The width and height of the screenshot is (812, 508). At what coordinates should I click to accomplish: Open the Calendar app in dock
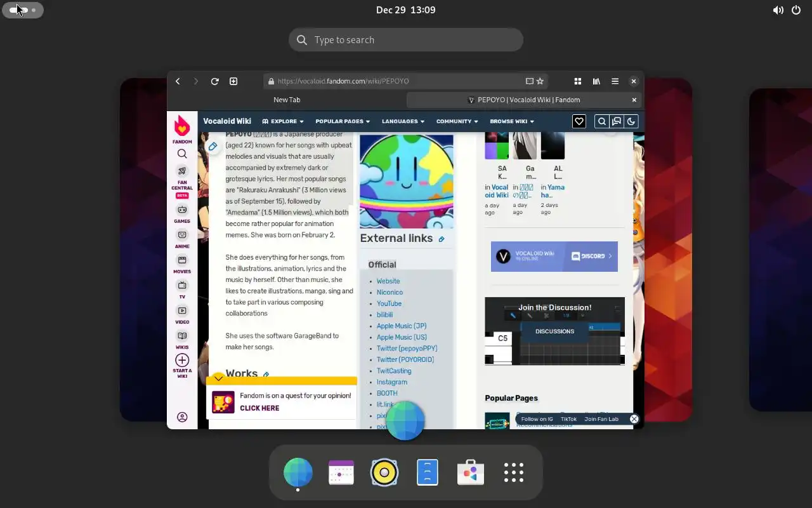coord(341,473)
